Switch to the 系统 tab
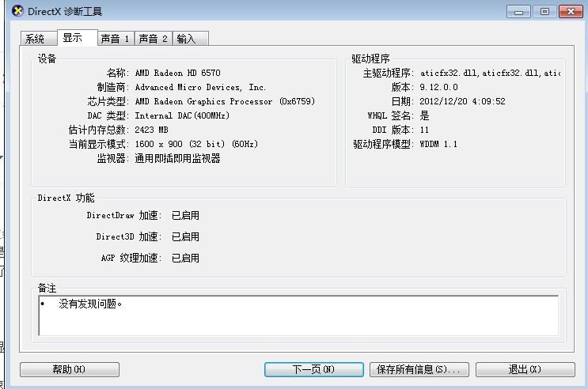 pos(34,39)
